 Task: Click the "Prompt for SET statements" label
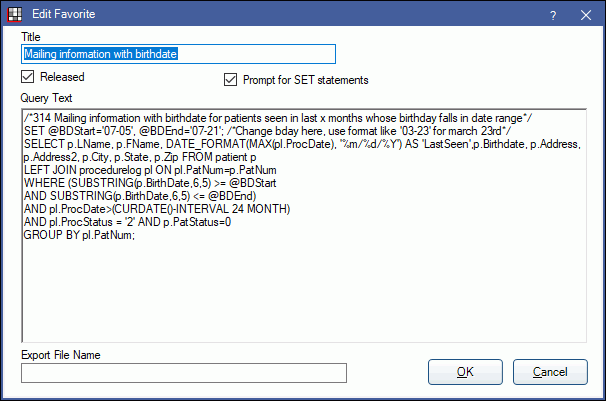click(x=305, y=80)
